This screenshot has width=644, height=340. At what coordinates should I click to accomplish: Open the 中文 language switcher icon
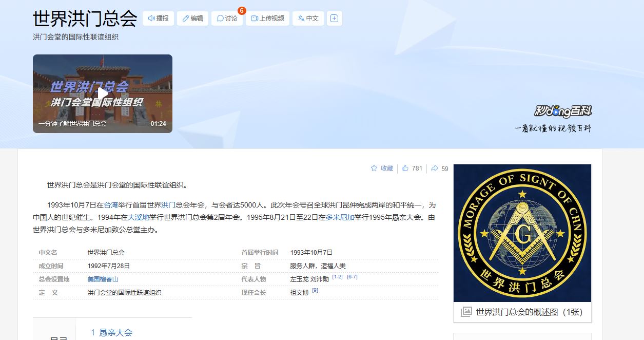pos(301,18)
